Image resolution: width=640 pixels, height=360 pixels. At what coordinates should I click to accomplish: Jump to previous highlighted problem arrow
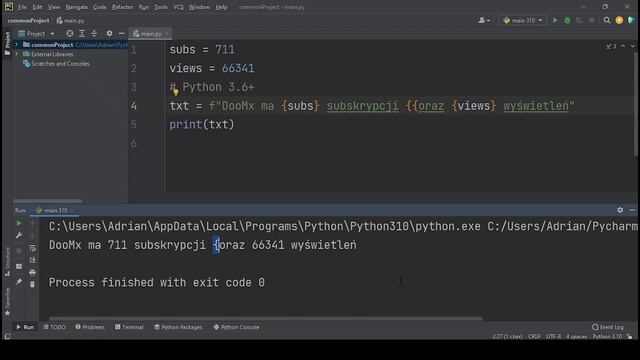[623, 46]
